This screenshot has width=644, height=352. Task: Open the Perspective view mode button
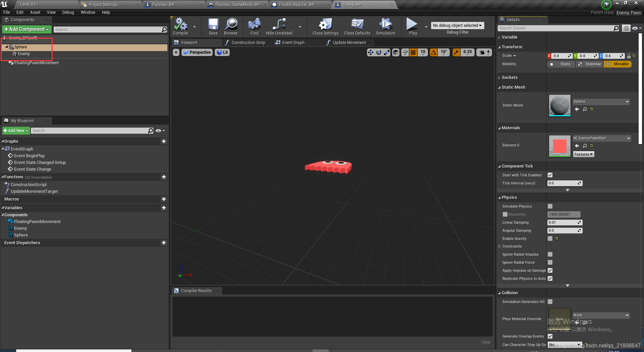click(x=197, y=52)
